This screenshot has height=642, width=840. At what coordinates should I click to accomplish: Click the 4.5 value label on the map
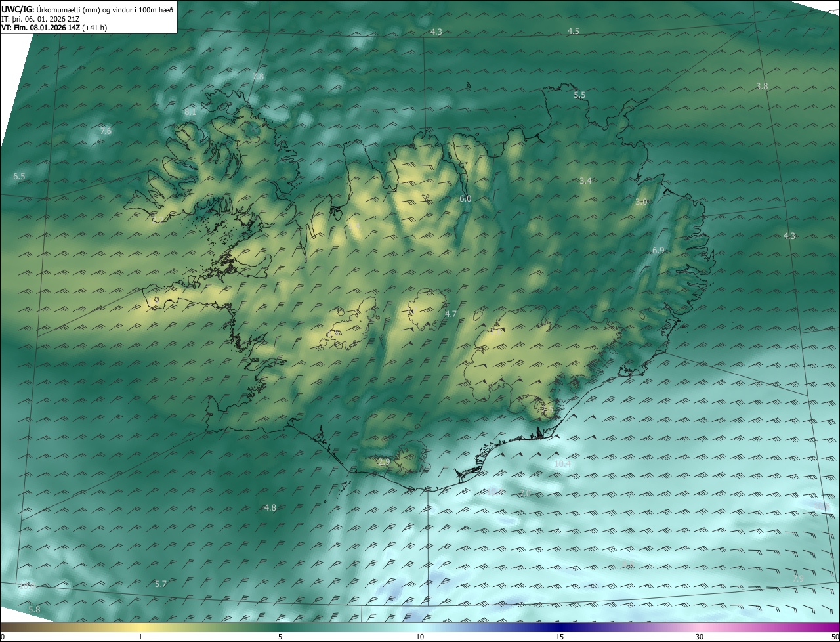click(574, 31)
